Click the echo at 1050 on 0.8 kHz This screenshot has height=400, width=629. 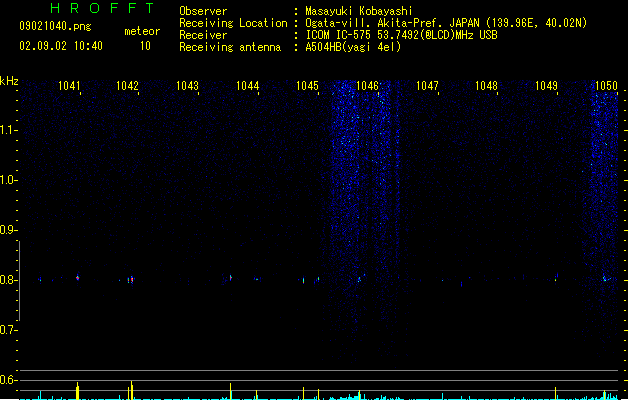point(605,278)
